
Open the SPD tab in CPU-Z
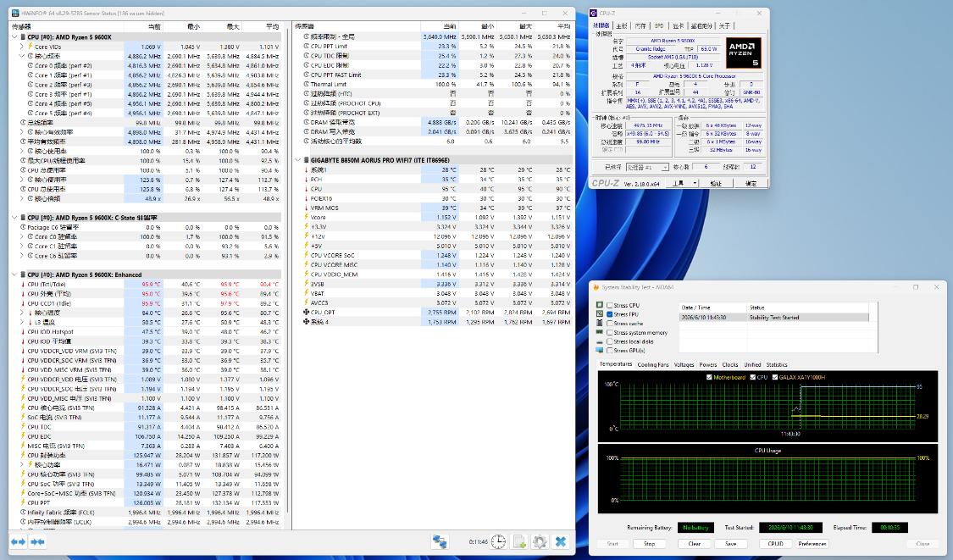659,26
